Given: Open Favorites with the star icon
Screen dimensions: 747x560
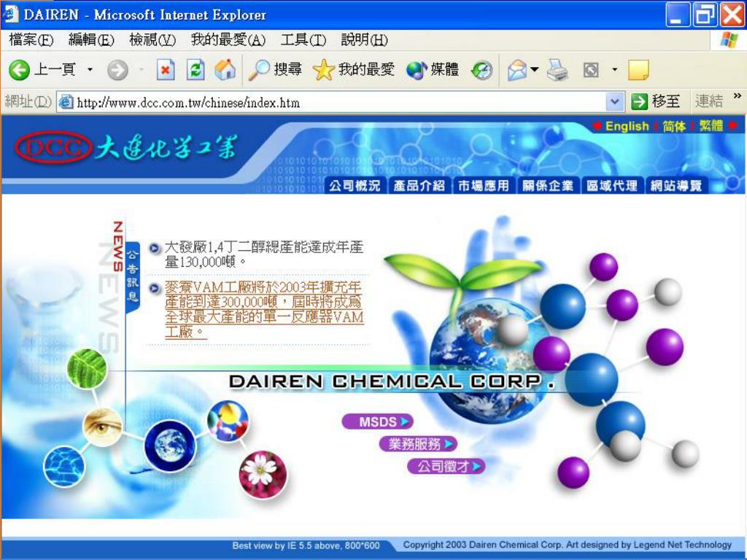Looking at the screenshot, I should tap(323, 71).
